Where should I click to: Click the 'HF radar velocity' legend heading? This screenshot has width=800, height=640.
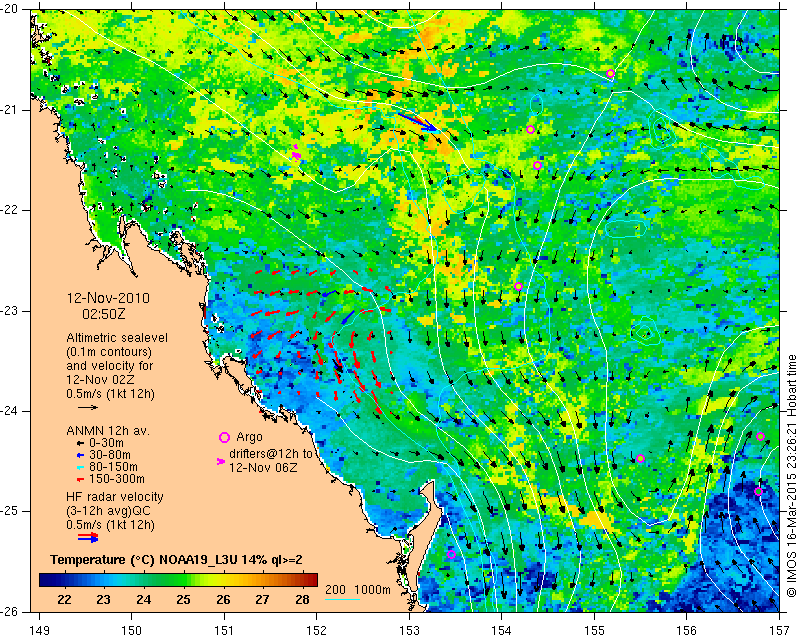(115, 497)
